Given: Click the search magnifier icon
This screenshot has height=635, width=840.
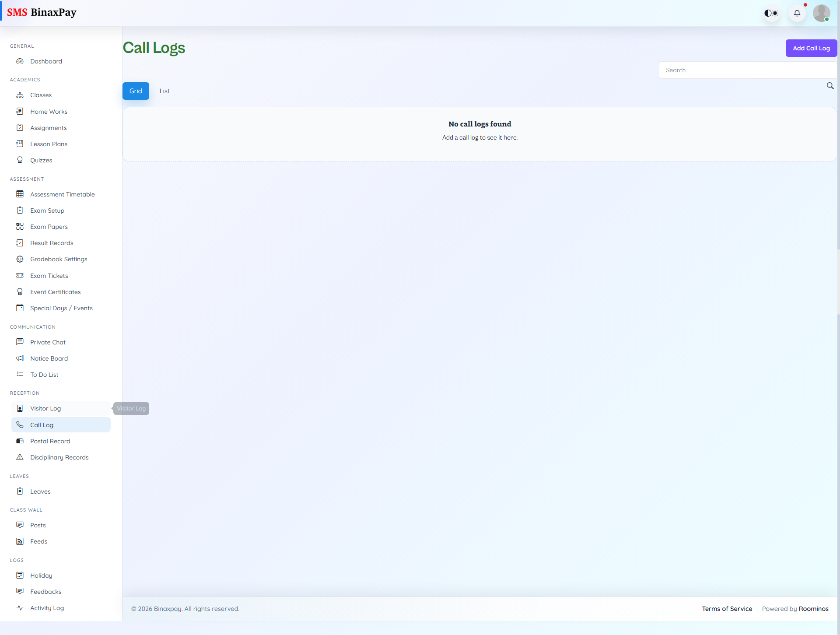Looking at the screenshot, I should click(x=830, y=86).
